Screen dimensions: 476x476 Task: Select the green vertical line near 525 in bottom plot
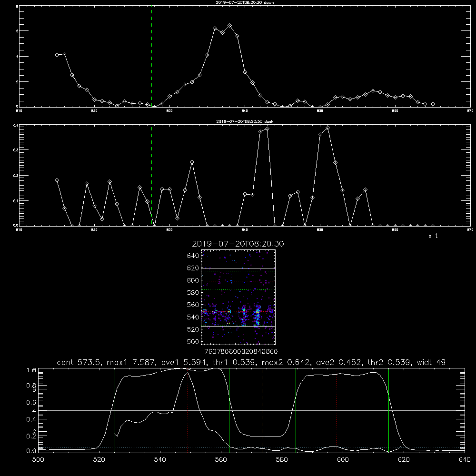[115, 410]
